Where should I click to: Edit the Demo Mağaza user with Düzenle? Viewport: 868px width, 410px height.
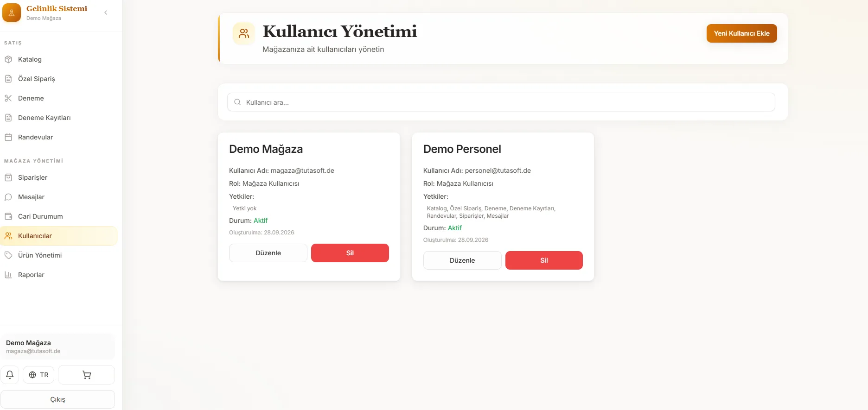[268, 253]
